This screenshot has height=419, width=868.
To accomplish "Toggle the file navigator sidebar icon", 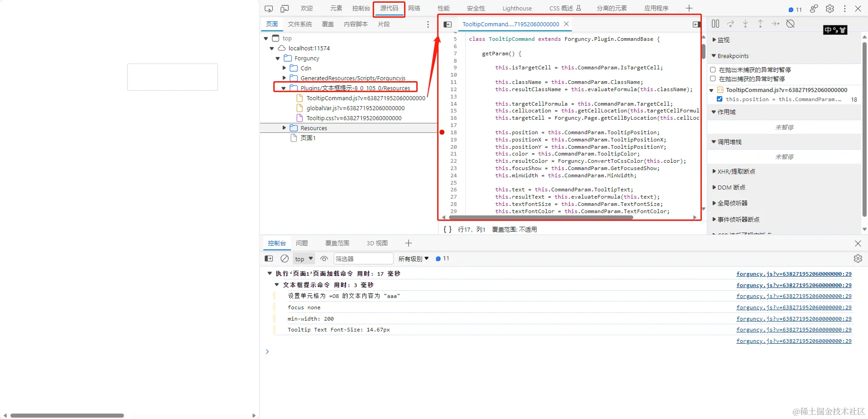I will [448, 24].
